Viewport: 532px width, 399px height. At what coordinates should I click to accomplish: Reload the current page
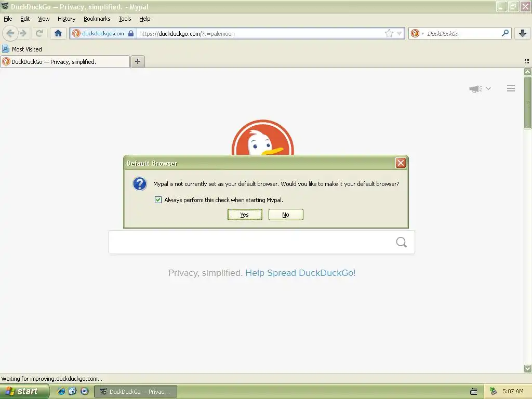39,33
